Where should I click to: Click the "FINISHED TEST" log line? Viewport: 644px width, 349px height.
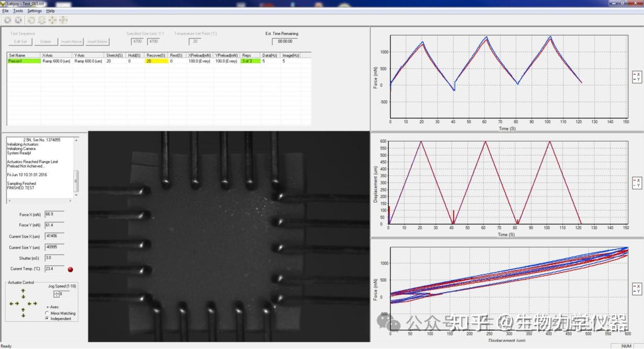click(20, 188)
